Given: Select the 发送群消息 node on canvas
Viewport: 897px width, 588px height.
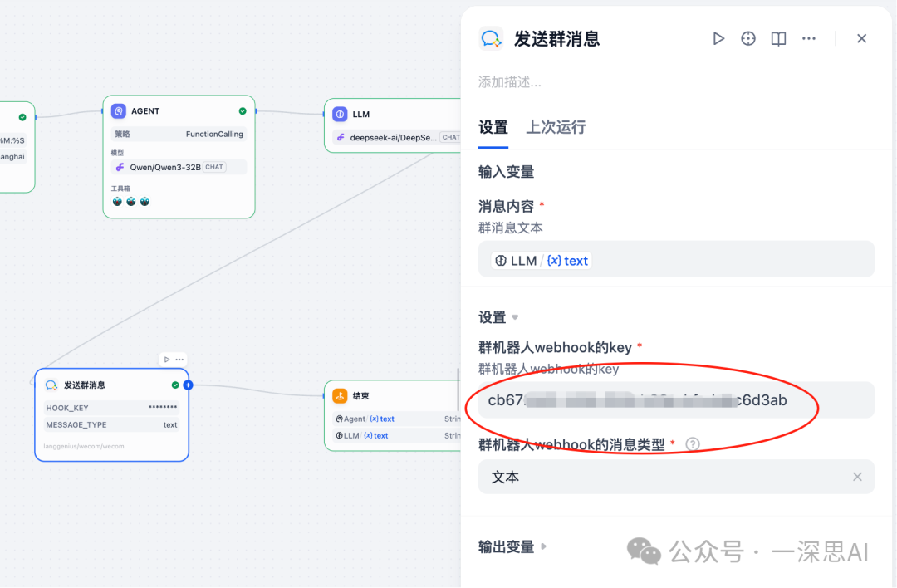Looking at the screenshot, I should pos(111,414).
